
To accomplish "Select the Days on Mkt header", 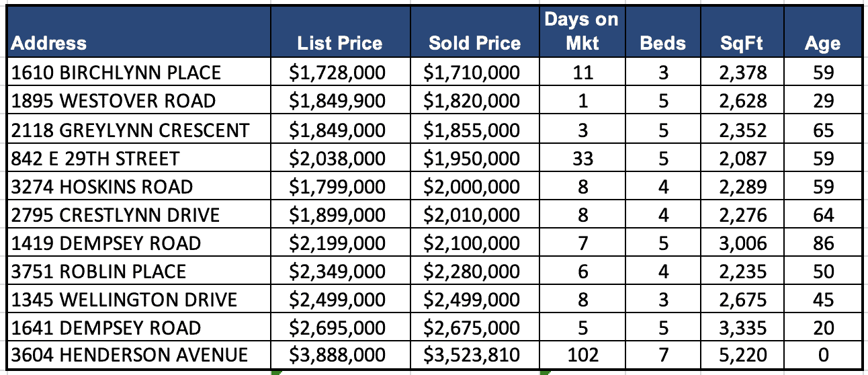I will (581, 32).
